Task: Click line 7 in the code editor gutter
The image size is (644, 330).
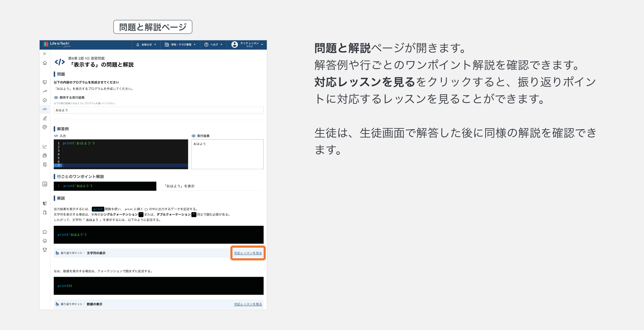Action: click(58, 165)
